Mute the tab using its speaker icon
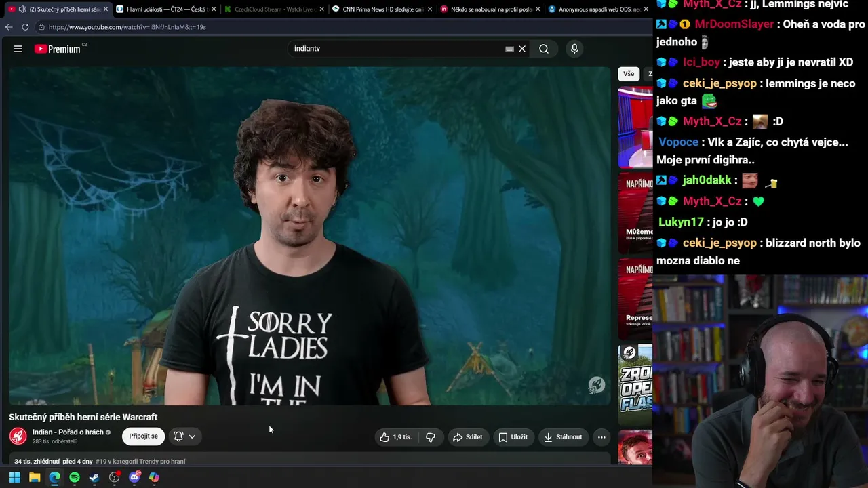 click(22, 9)
